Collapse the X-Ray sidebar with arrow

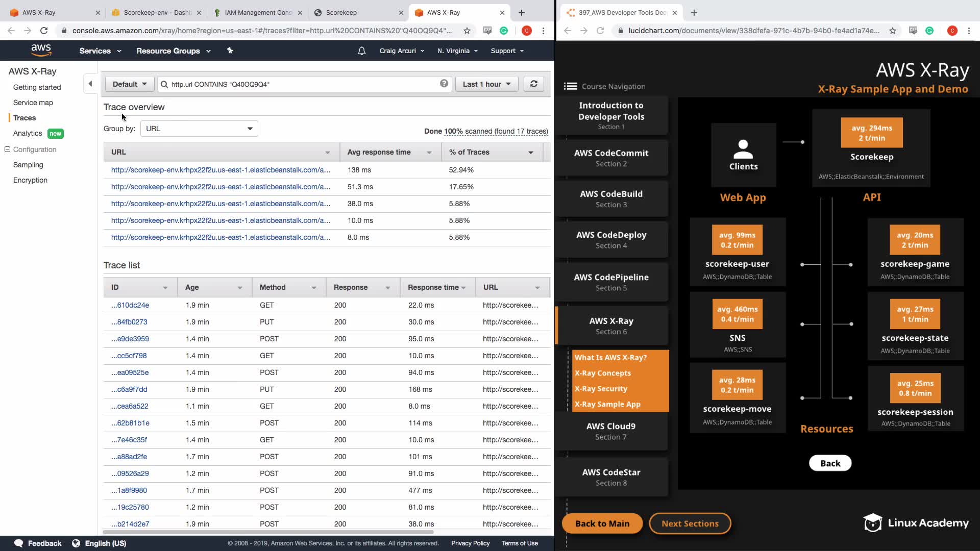[x=90, y=84]
